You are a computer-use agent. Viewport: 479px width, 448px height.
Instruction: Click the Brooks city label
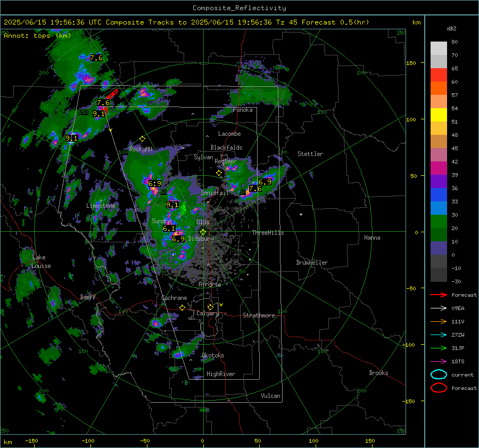click(x=378, y=373)
